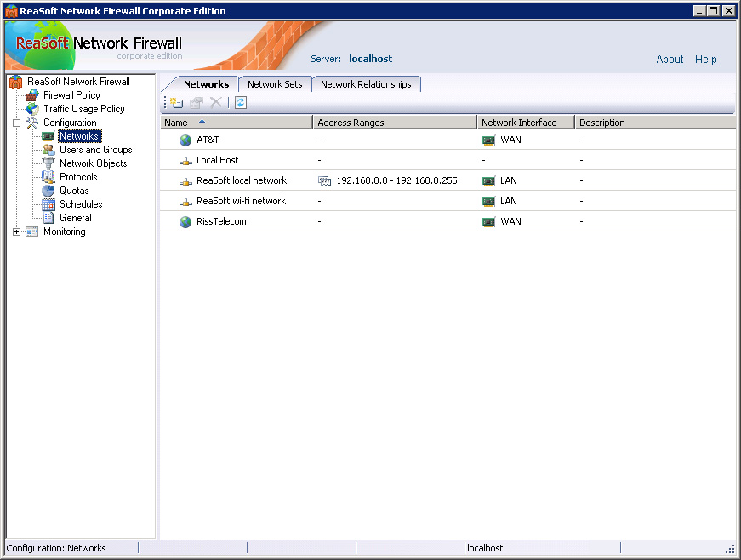
Task: Click WAN interface text in AT&T row
Action: (x=510, y=140)
